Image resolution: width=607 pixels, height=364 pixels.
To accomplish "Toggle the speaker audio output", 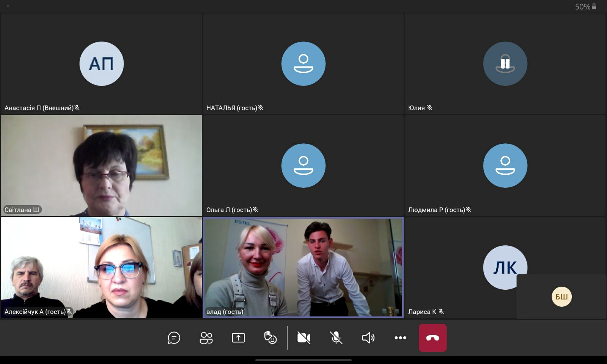I will click(x=368, y=337).
